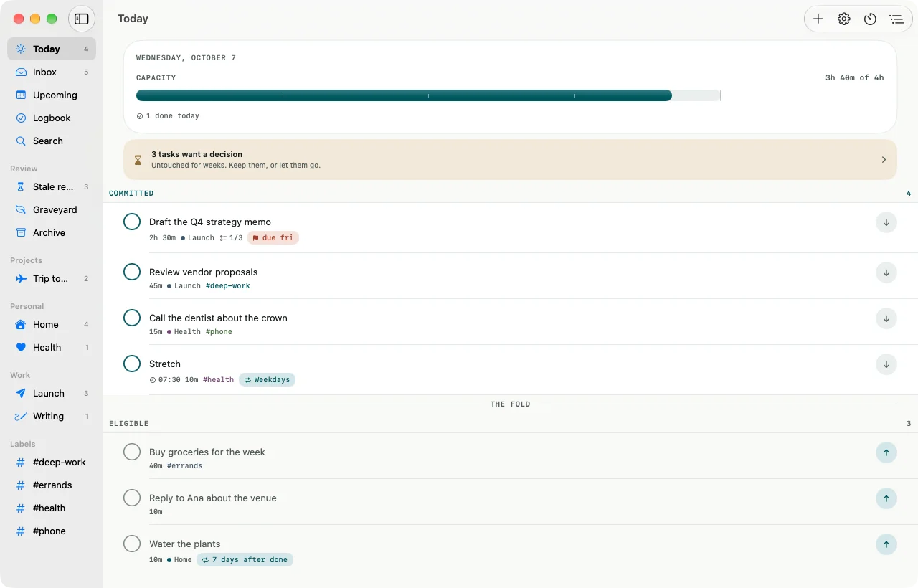Click the heart icon next to Health

(x=21, y=347)
